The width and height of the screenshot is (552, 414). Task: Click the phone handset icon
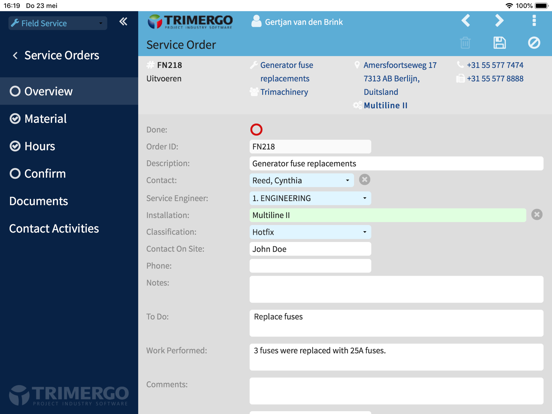[x=460, y=65]
